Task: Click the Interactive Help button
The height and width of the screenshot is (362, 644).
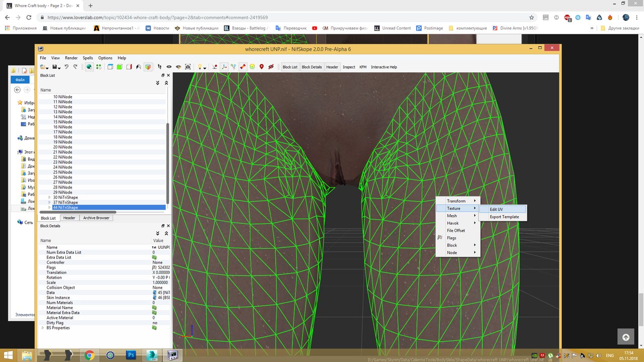Action: (384, 67)
